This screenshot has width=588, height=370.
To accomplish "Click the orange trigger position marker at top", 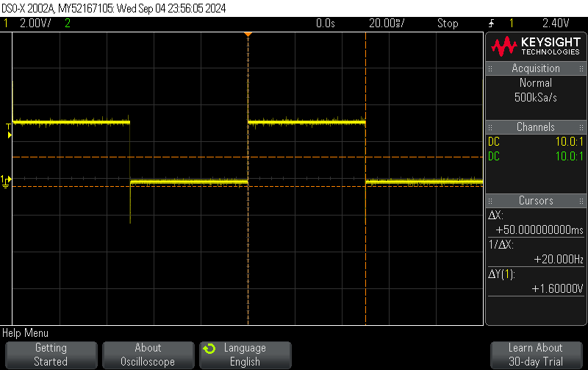I will pos(248,34).
